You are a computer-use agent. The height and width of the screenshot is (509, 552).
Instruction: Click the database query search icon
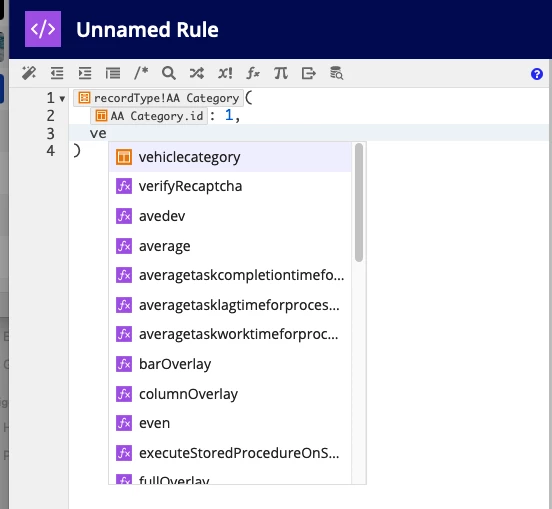pos(336,73)
